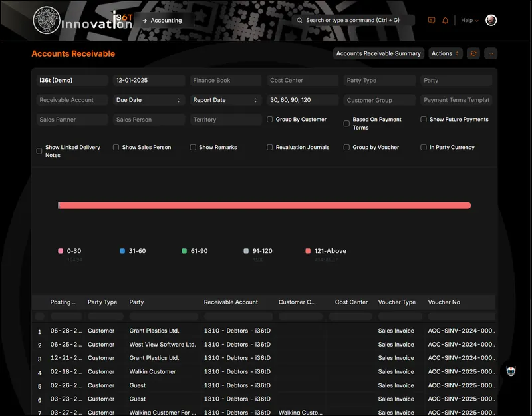Open the chat messages icon

click(431, 21)
